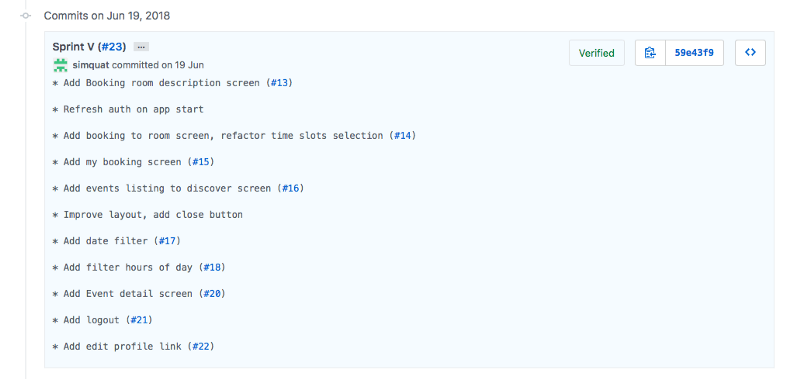This screenshot has height=379, width=800.
Task: Open issue #13 link
Action: [x=279, y=83]
